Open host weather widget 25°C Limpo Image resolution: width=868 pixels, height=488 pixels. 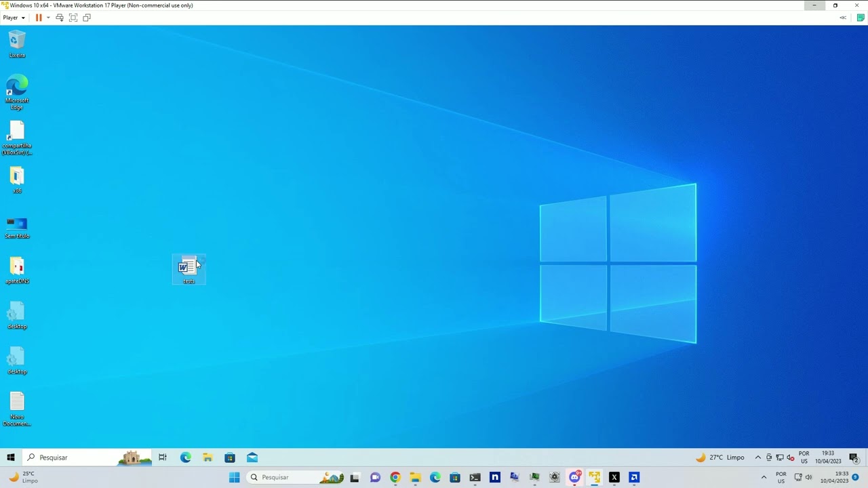pyautogui.click(x=24, y=477)
